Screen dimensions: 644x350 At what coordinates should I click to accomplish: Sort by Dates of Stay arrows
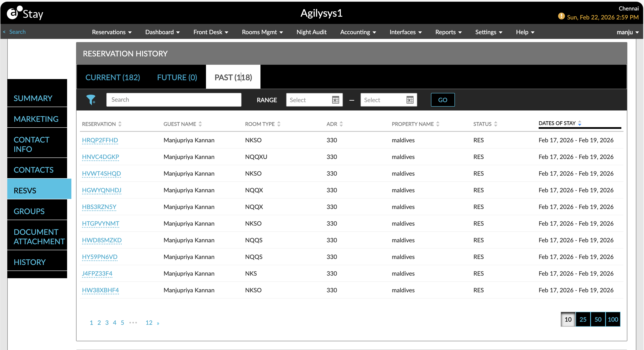pyautogui.click(x=580, y=123)
